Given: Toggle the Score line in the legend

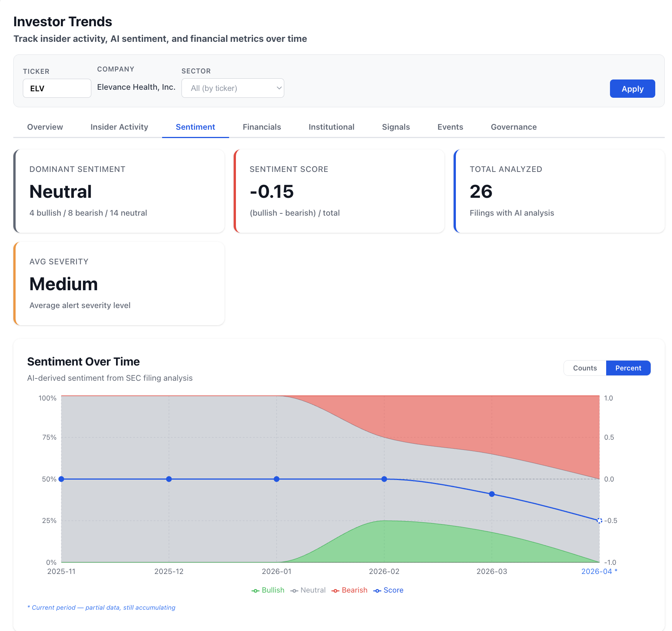Looking at the screenshot, I should (x=389, y=590).
